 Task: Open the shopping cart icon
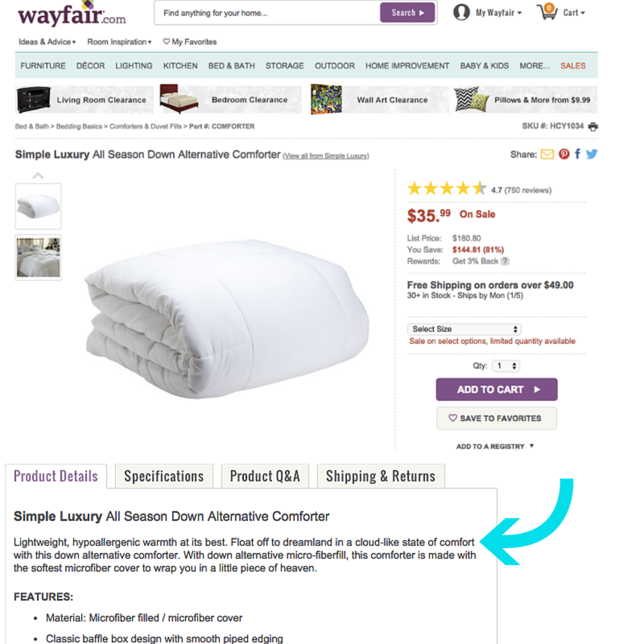pos(547,11)
